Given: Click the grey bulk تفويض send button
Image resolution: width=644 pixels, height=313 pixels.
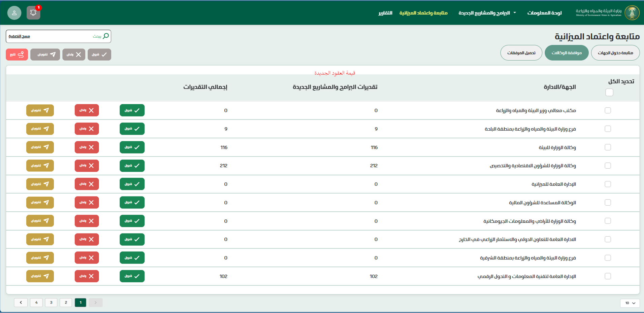Looking at the screenshot, I should 45,55.
